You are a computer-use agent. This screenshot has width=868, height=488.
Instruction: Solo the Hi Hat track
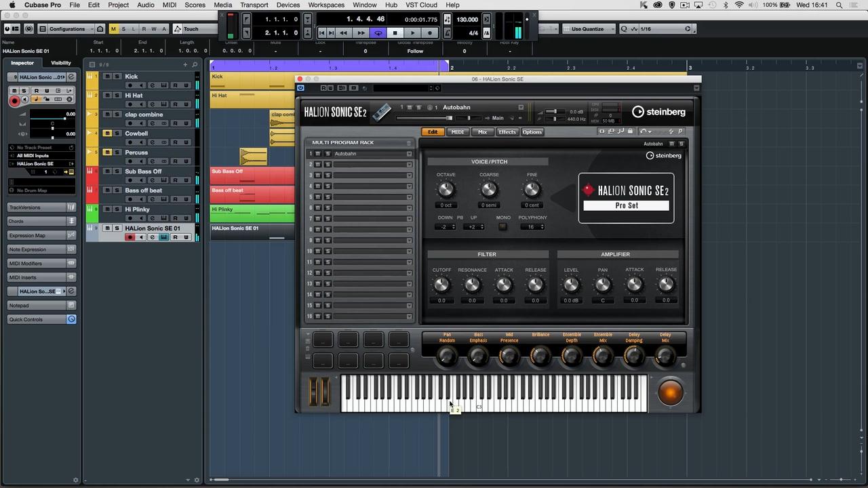(117, 96)
